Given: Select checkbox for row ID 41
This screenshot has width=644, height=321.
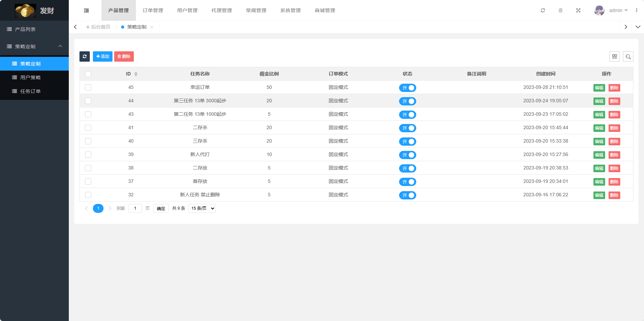Looking at the screenshot, I should [x=88, y=128].
